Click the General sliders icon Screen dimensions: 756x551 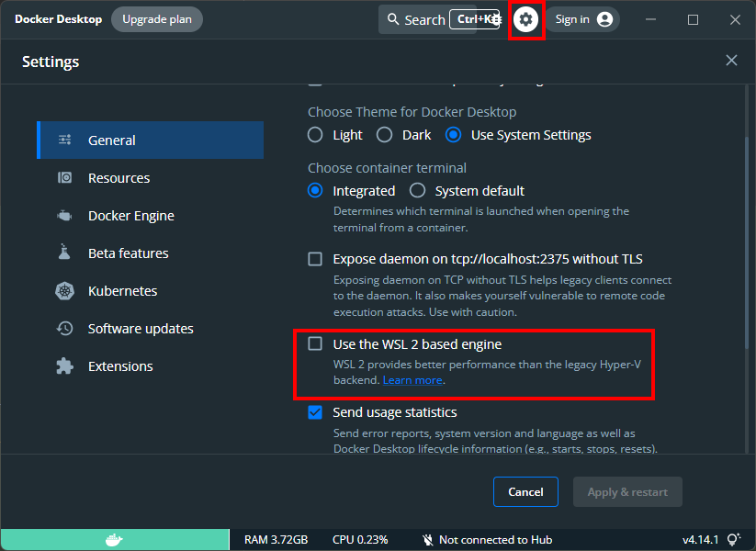coord(64,140)
